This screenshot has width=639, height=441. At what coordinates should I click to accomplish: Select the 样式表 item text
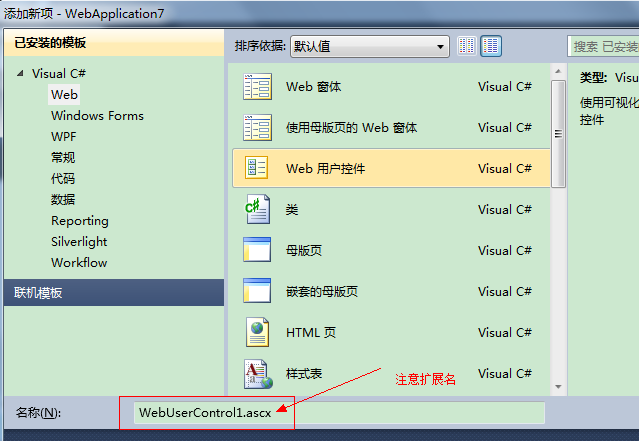click(x=304, y=374)
